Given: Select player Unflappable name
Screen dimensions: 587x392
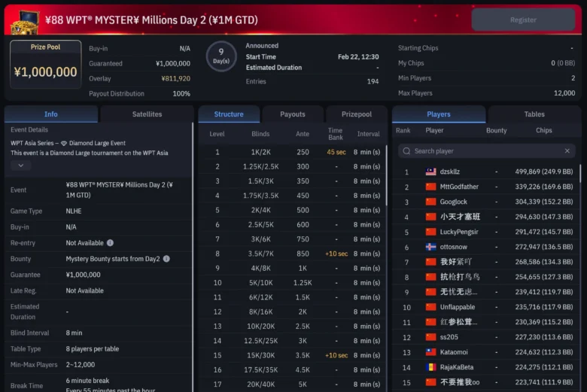Looking at the screenshot, I should point(458,307).
